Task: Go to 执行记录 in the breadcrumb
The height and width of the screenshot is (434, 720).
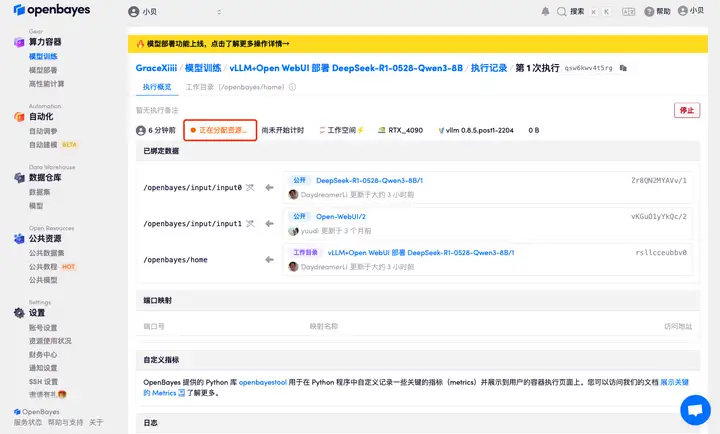Action: click(489, 68)
